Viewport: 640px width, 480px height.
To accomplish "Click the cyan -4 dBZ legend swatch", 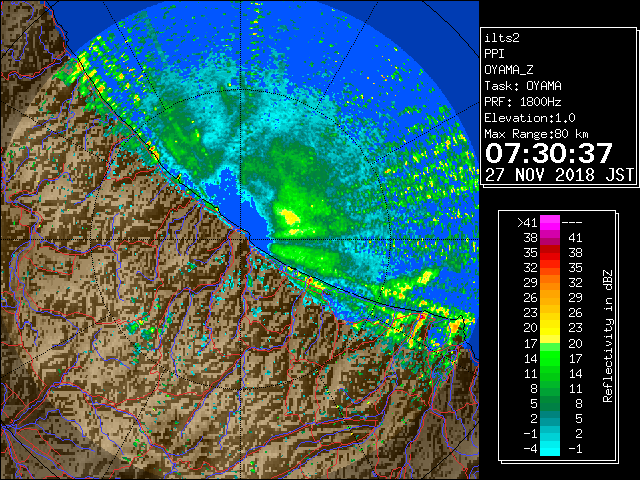I will [x=550, y=448].
